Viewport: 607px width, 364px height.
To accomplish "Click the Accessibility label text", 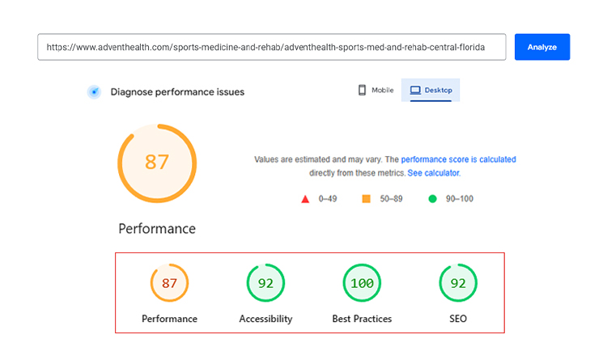I will coord(265,319).
